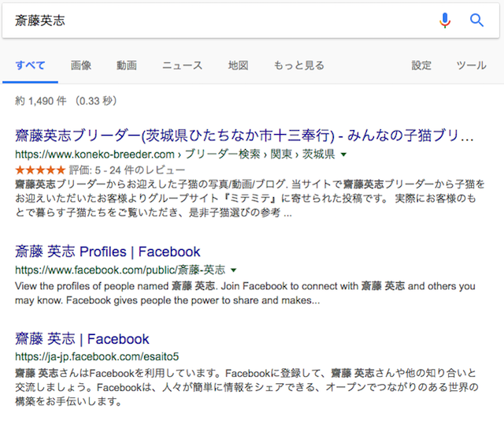Click the snippet mentioning 子猫の写真/動画/ブログ
Image resolution: width=504 pixels, height=421 pixels.
(x=250, y=198)
